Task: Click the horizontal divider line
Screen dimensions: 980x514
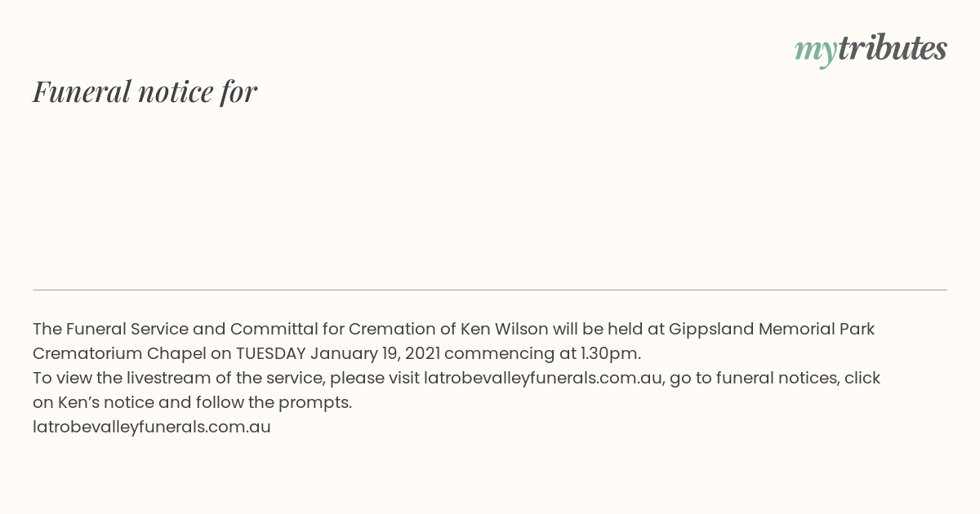Action: click(490, 290)
